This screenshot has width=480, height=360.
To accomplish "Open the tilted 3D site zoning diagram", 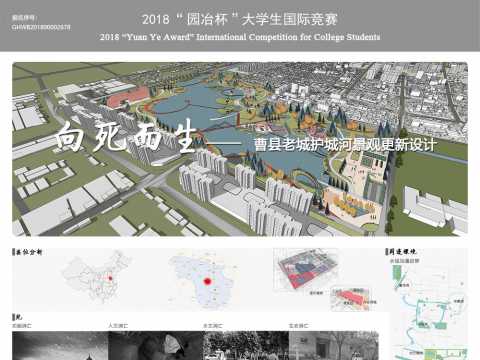I will point(306,269).
